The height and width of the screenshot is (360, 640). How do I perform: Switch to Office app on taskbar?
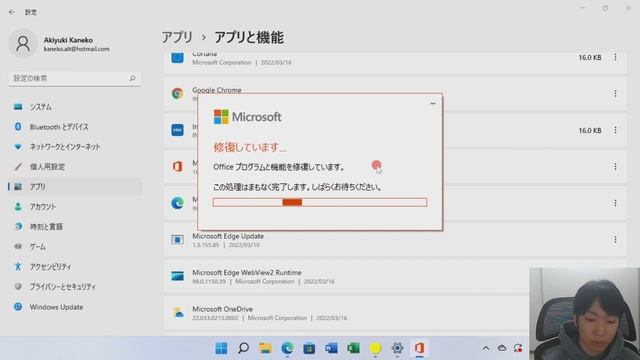pyautogui.click(x=419, y=348)
